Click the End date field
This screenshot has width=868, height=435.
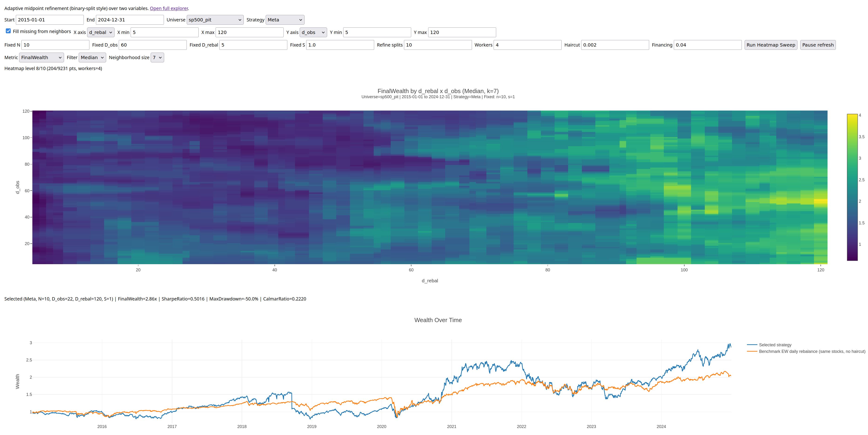coord(130,20)
